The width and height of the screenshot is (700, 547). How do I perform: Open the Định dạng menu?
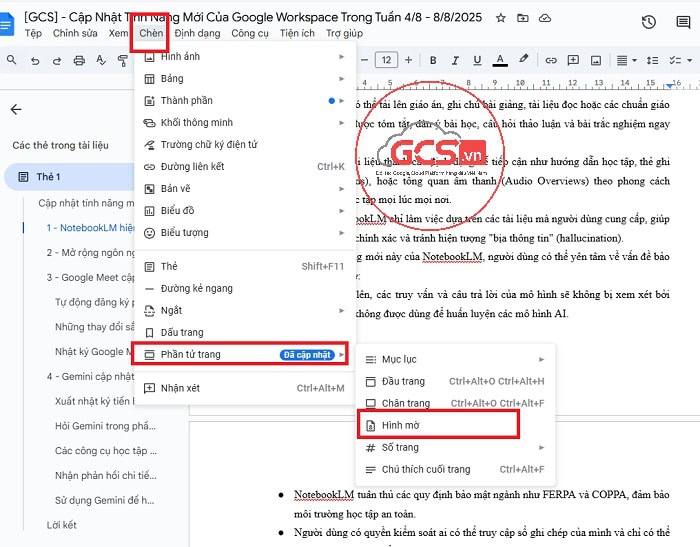(x=197, y=33)
